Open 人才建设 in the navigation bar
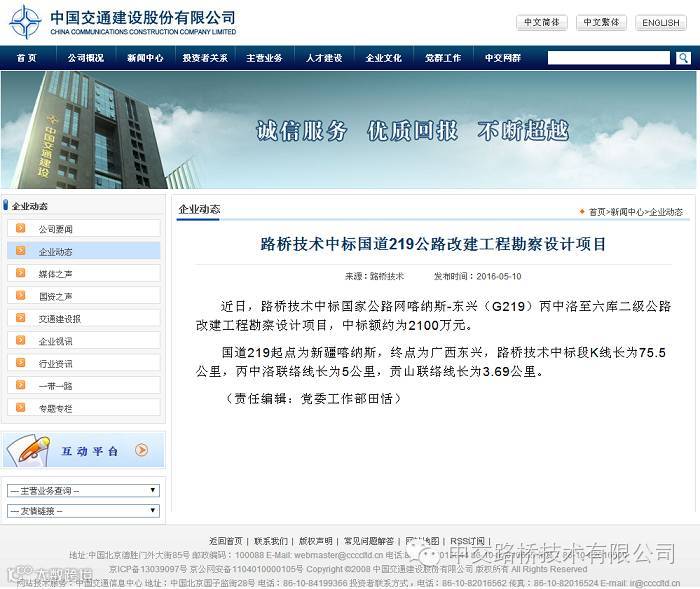Viewport: 700px width, 589px height. coord(324,58)
